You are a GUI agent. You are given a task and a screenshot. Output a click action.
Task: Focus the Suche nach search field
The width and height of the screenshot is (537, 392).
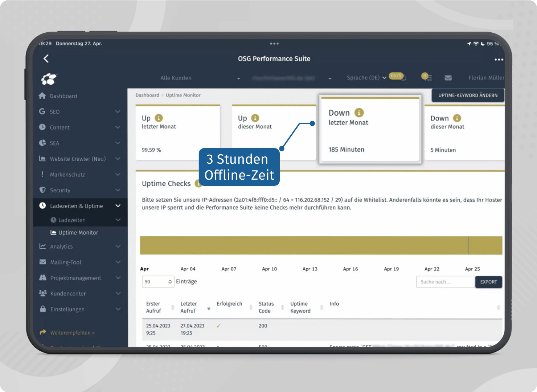point(446,282)
